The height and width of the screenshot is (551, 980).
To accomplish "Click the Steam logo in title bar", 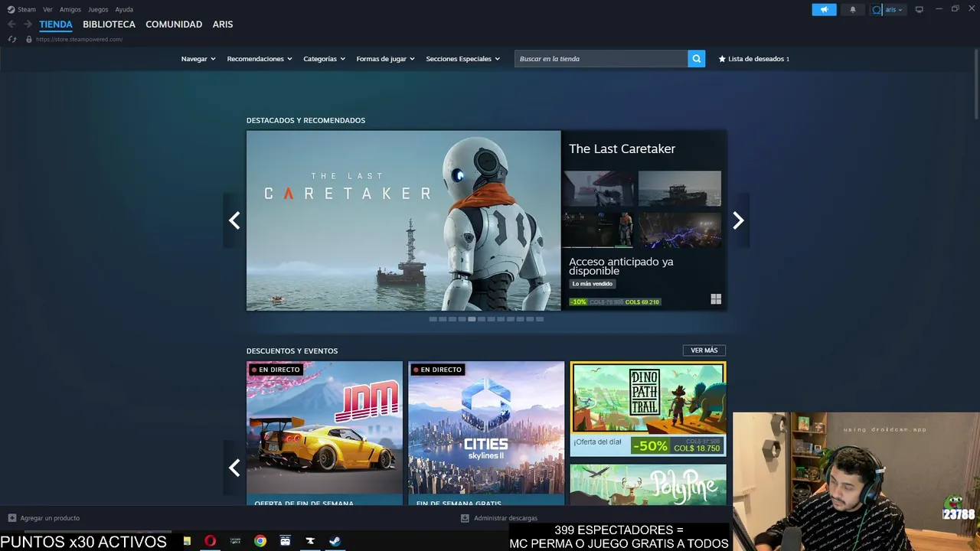I will (11, 10).
